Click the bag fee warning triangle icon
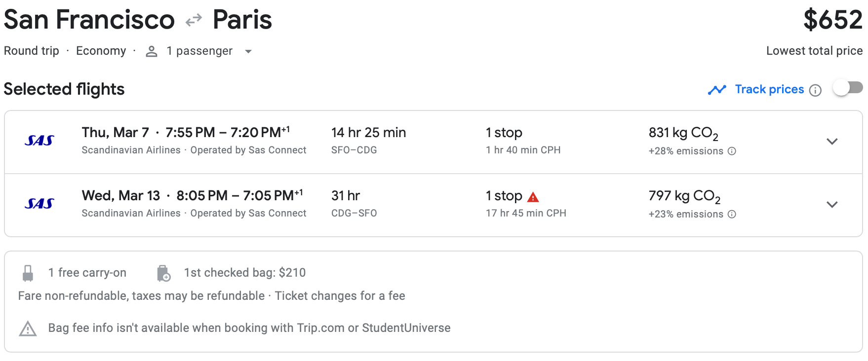The image size is (868, 361). (28, 328)
